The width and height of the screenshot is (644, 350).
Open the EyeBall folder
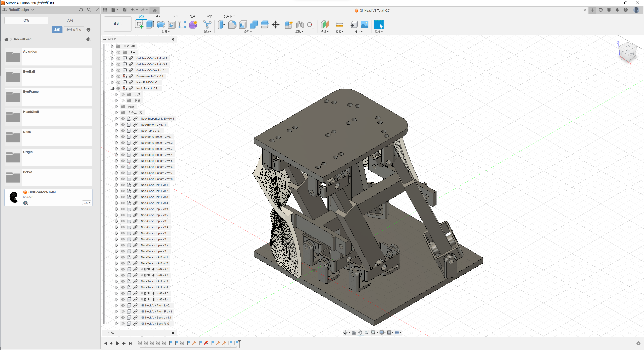tap(49, 77)
